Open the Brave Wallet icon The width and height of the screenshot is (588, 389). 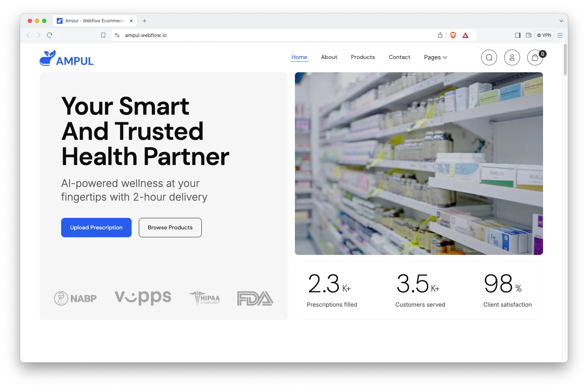coord(529,35)
